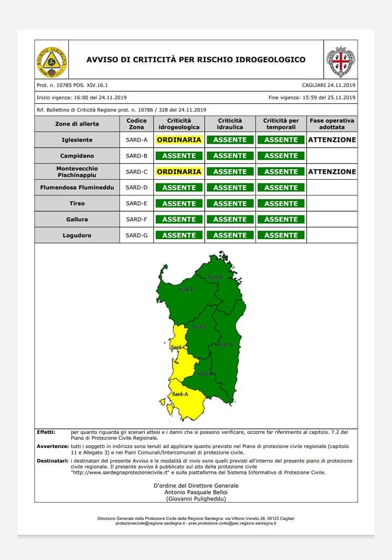392x560 pixels.
Task: Click the Avviso di Criticità document title
Action: tap(196, 60)
